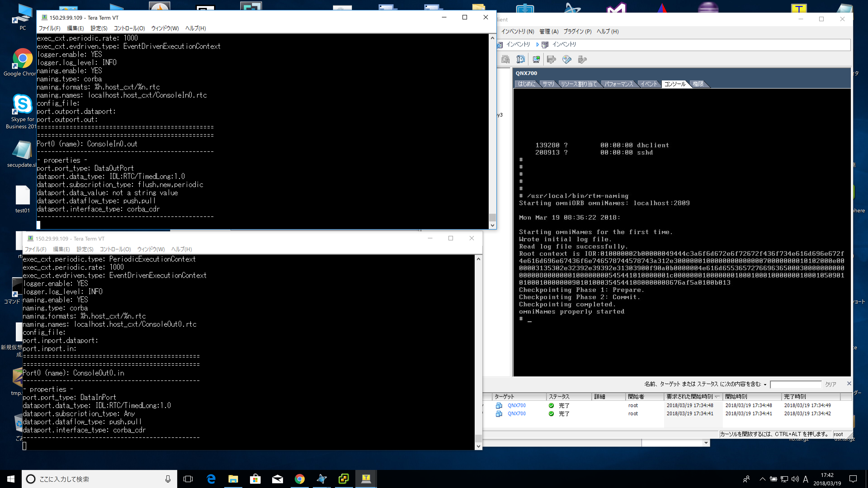Open Chrome from taskbar
Viewport: 868px width, 488px height.
(x=300, y=479)
